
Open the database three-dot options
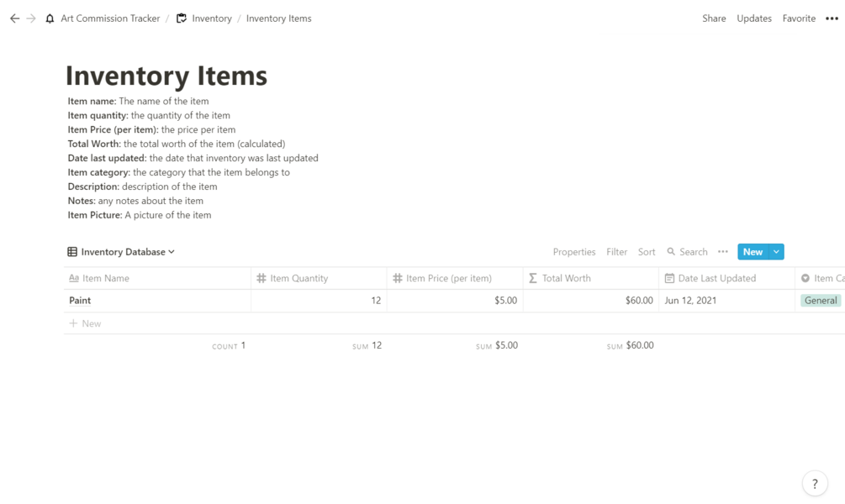tap(723, 252)
